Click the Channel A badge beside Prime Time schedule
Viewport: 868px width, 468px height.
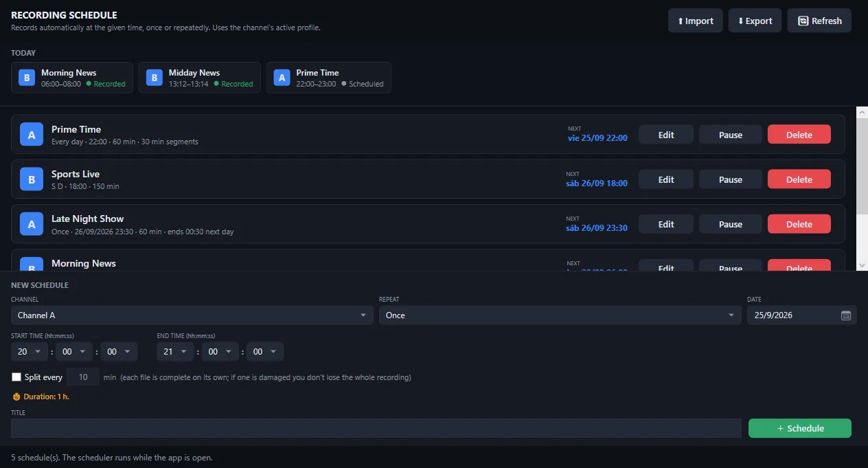tap(32, 135)
